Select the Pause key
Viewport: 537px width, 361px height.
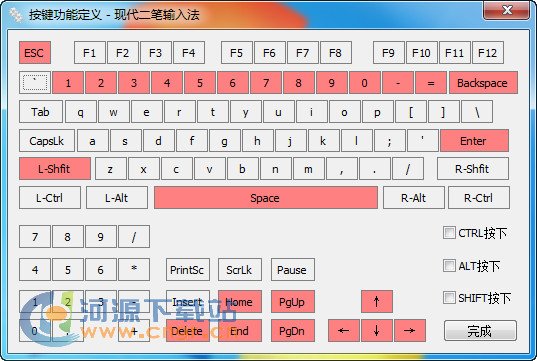pos(292,270)
